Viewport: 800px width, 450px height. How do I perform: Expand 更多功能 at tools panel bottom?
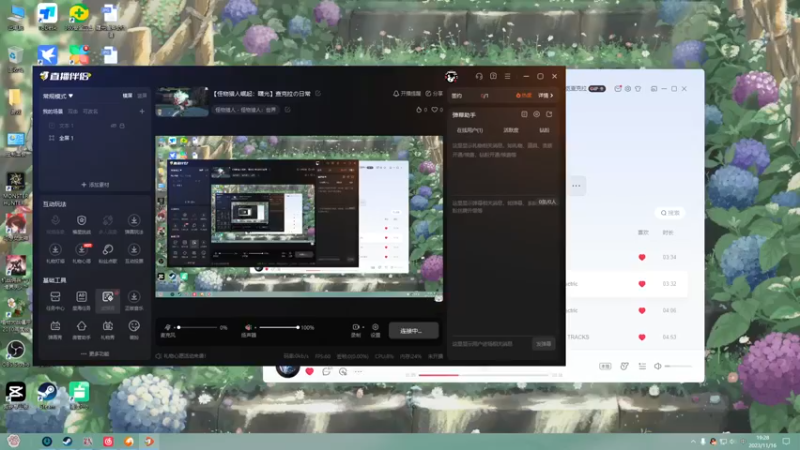95,354
